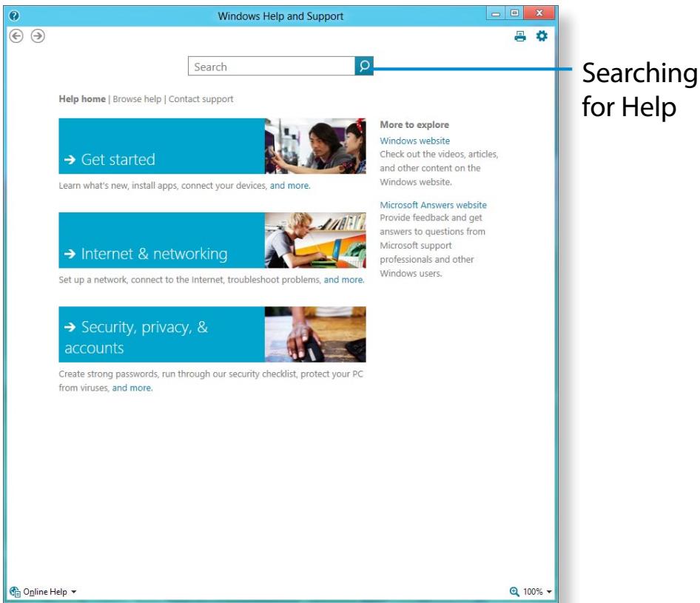The height and width of the screenshot is (603, 700).
Task: Click the forward arrow navigation icon
Action: click(37, 36)
